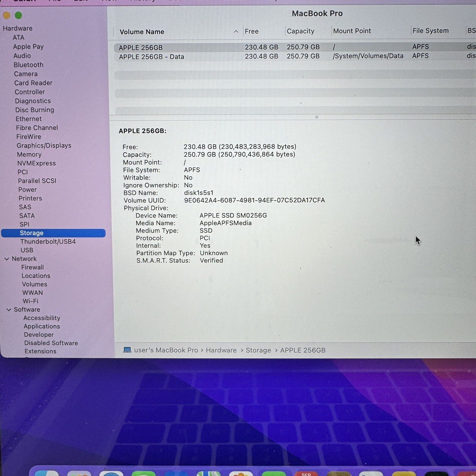
Task: Open the Power section
Action: point(27,190)
